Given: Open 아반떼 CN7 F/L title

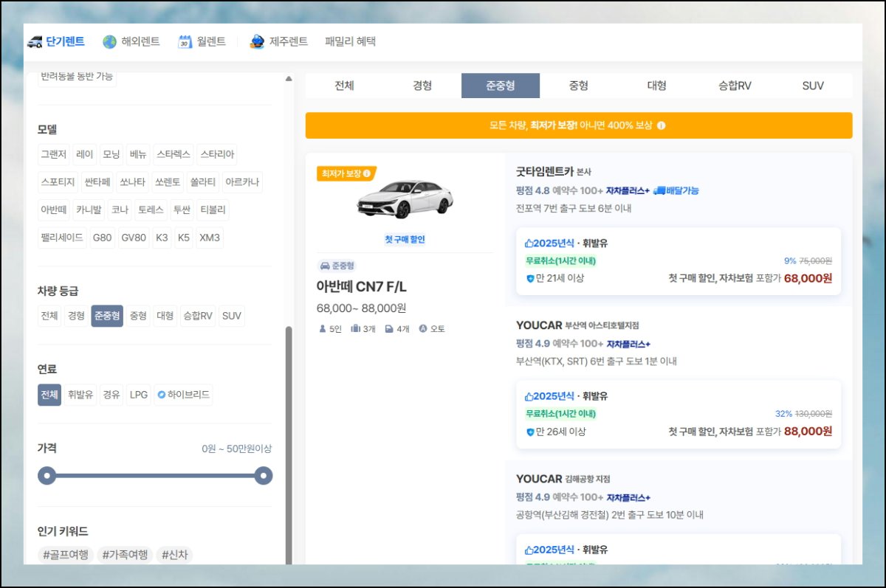Looking at the screenshot, I should click(362, 287).
